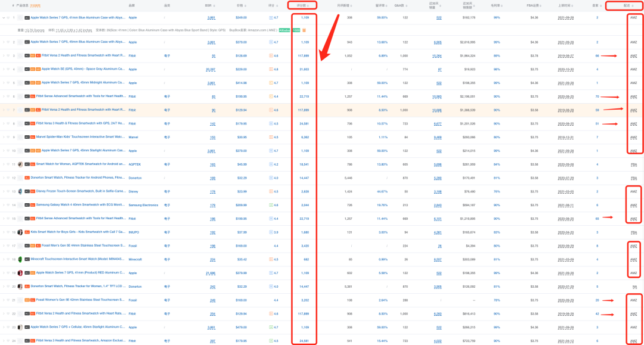Image resolution: width=644 pixels, height=345 pixels.
Task: Favorite row 1 Apple Watch 41mm with heart icon
Action: coord(8,18)
